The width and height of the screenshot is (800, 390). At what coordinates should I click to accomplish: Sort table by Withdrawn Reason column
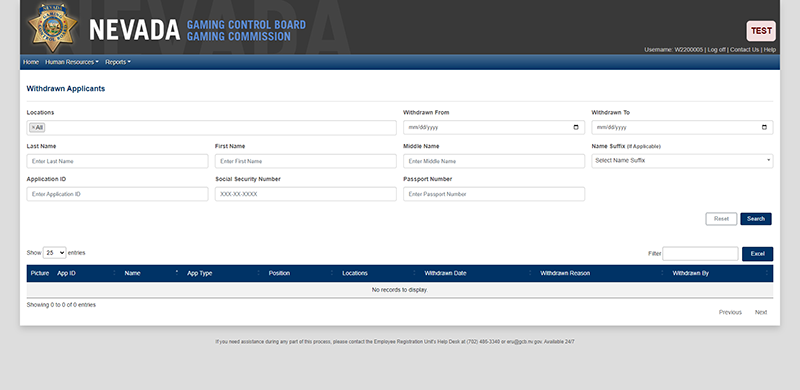[602, 273]
